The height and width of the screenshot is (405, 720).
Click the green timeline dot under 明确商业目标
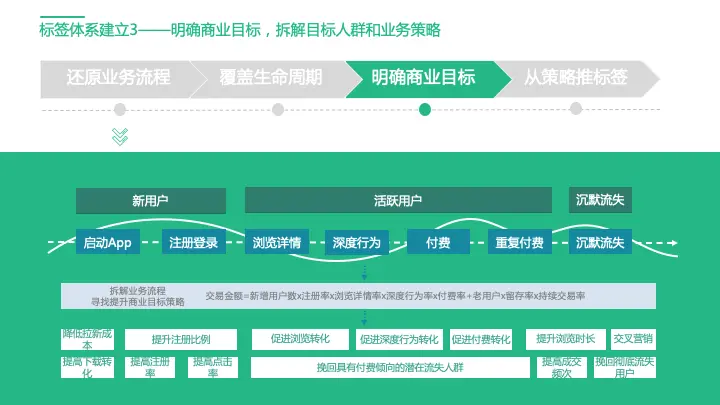click(x=425, y=110)
